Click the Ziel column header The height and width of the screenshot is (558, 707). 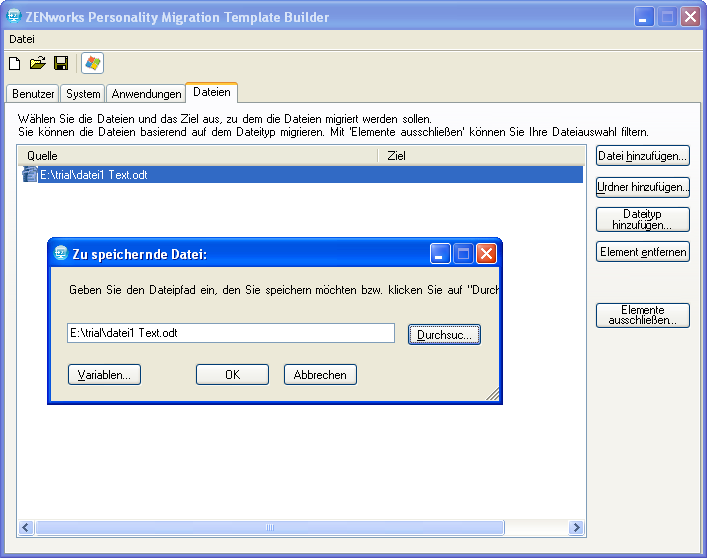481,156
